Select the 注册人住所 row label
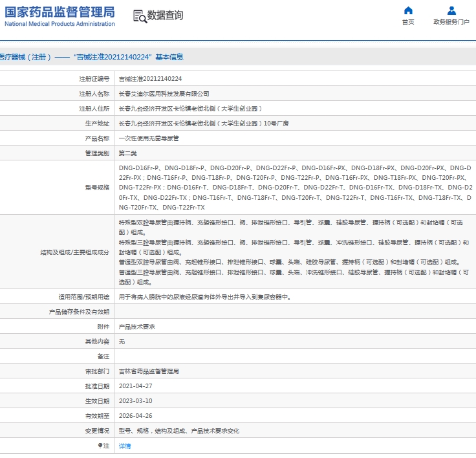 click(94, 109)
